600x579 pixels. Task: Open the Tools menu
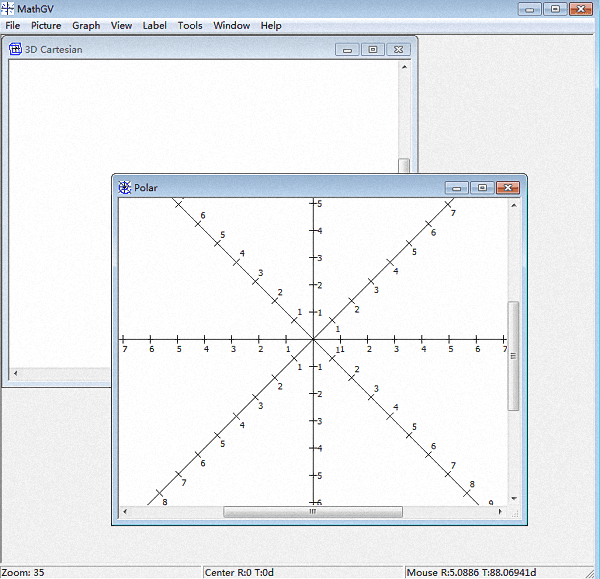(190, 25)
